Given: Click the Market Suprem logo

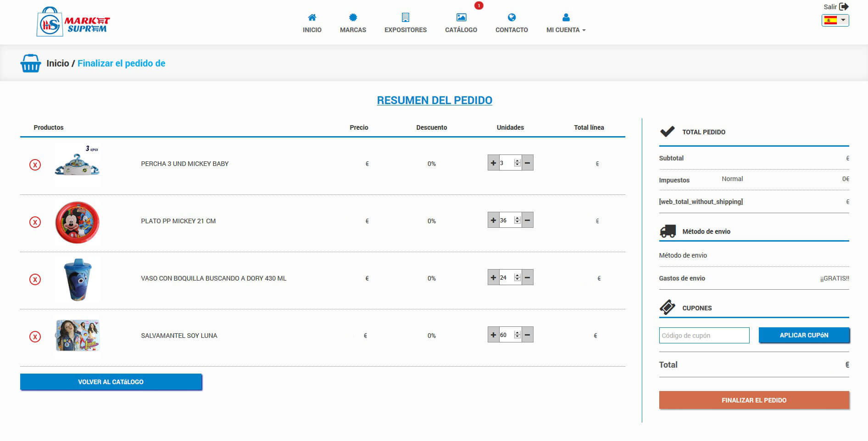Looking at the screenshot, I should (x=73, y=22).
